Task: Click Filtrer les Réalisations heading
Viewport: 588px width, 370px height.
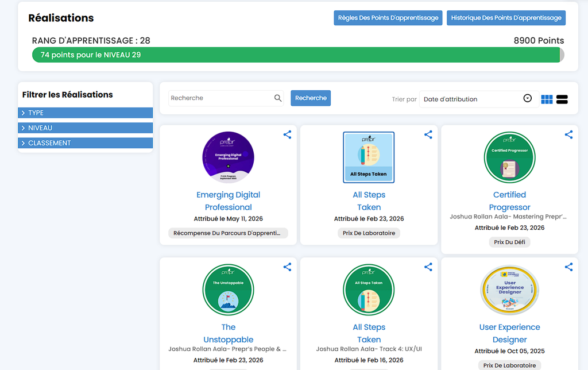Action: coord(68,95)
